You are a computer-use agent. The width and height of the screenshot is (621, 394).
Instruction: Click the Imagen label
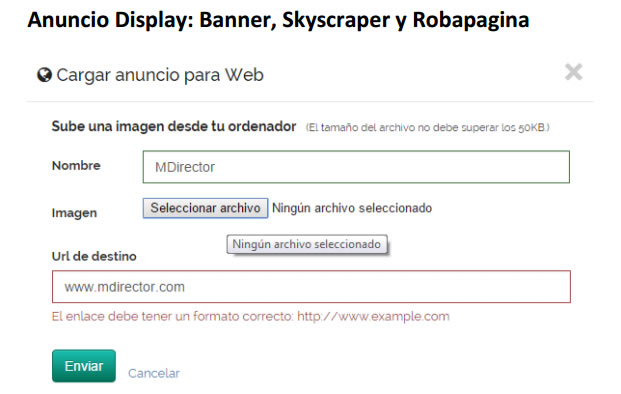tap(74, 213)
